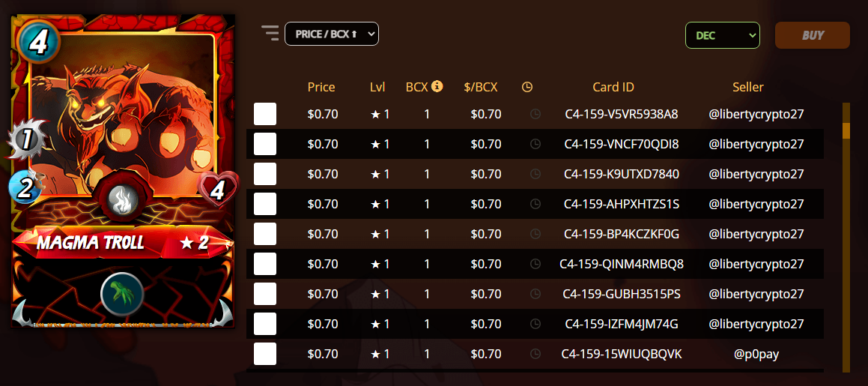Tick the checkbox for seller @p0pay
Screen dimensions: 868x386
[x=265, y=353]
